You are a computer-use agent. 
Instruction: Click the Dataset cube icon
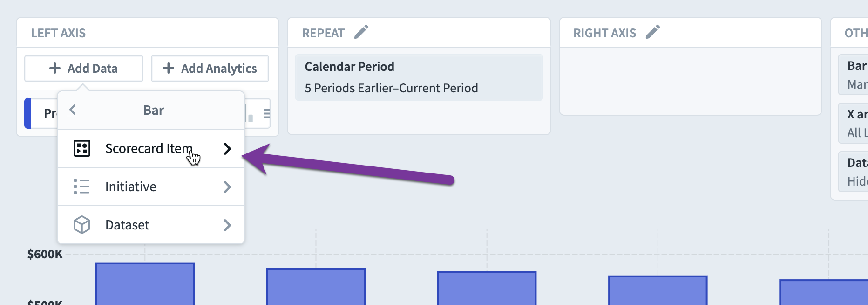(82, 225)
